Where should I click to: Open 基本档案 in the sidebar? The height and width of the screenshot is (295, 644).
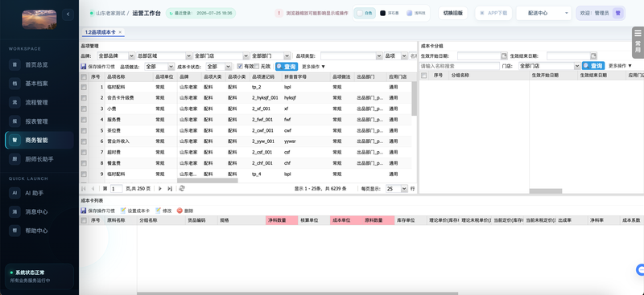tap(39, 84)
